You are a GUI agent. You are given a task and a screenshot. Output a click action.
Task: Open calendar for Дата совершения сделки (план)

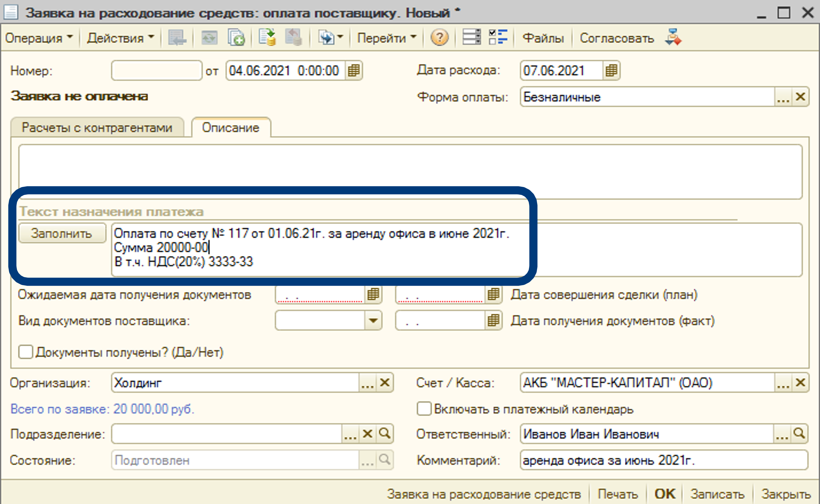coord(493,294)
